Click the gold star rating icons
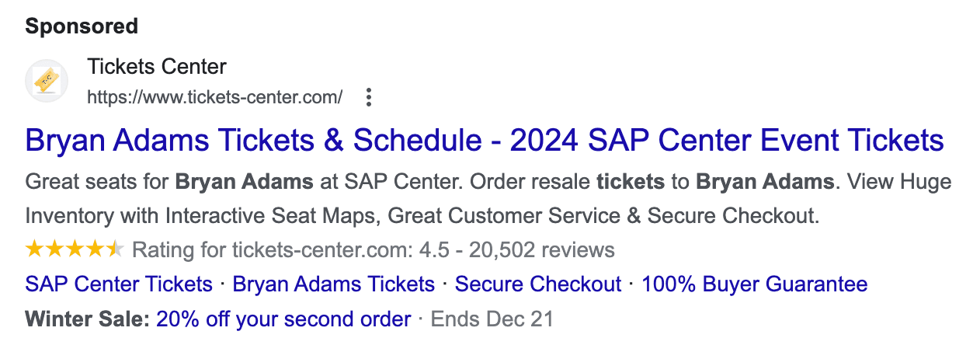This screenshot has width=980, height=359. [75, 249]
